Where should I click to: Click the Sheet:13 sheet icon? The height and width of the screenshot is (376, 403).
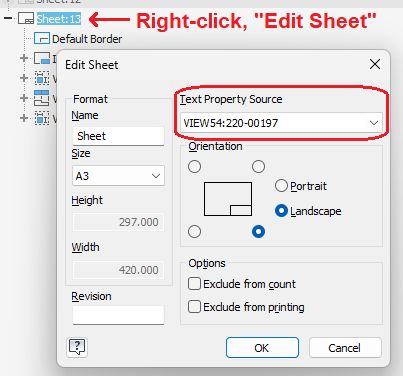coord(26,19)
